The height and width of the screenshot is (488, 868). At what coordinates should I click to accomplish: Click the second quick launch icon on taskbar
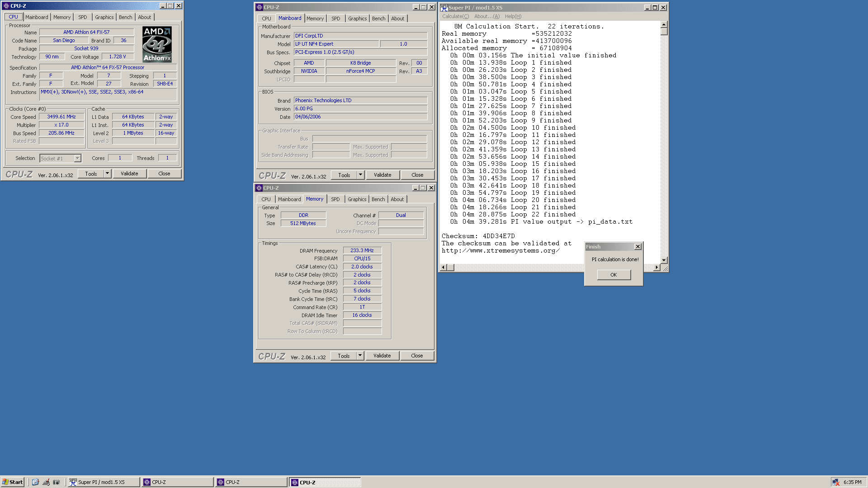tap(46, 482)
